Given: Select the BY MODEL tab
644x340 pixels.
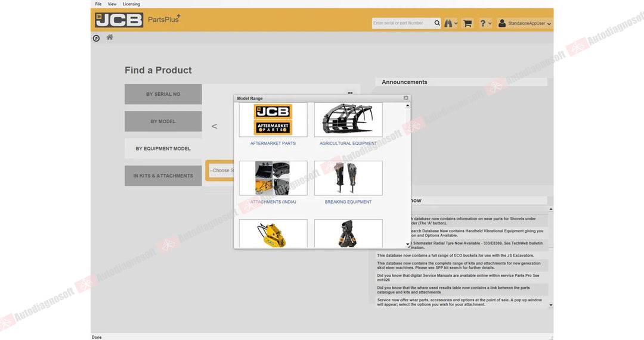Looking at the screenshot, I should pos(163,121).
